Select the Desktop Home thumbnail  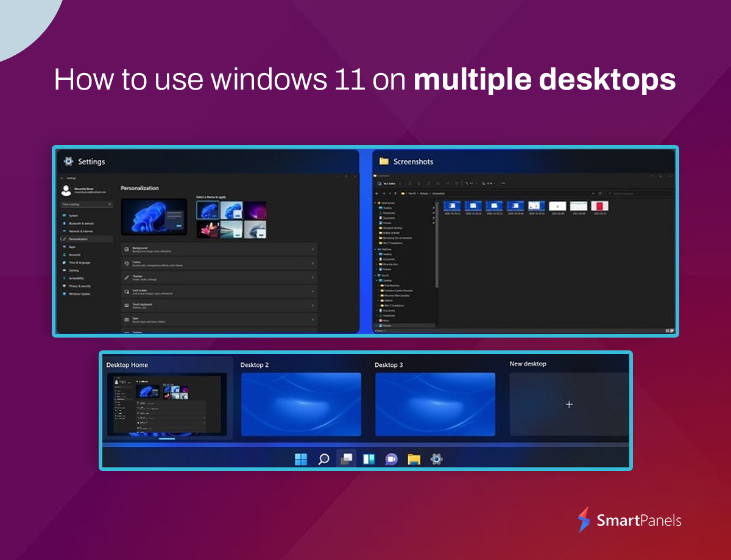167,404
